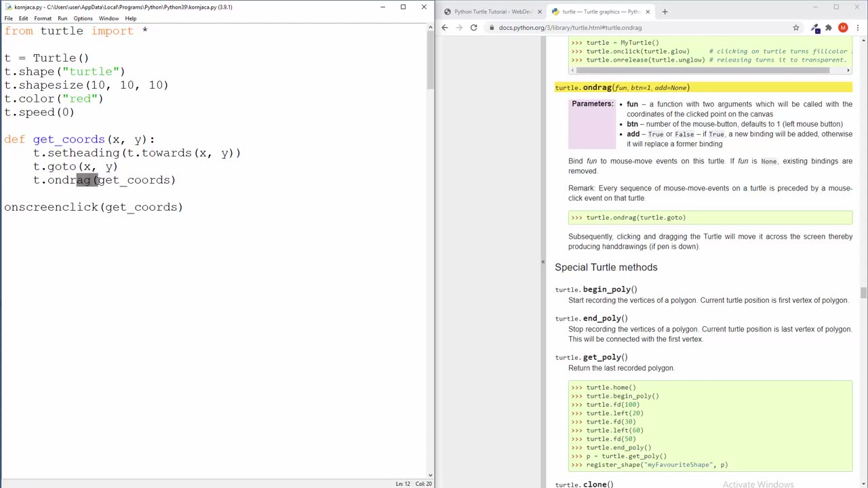Maximize the IDLE window
This screenshot has width=868, height=488.
click(x=403, y=7)
